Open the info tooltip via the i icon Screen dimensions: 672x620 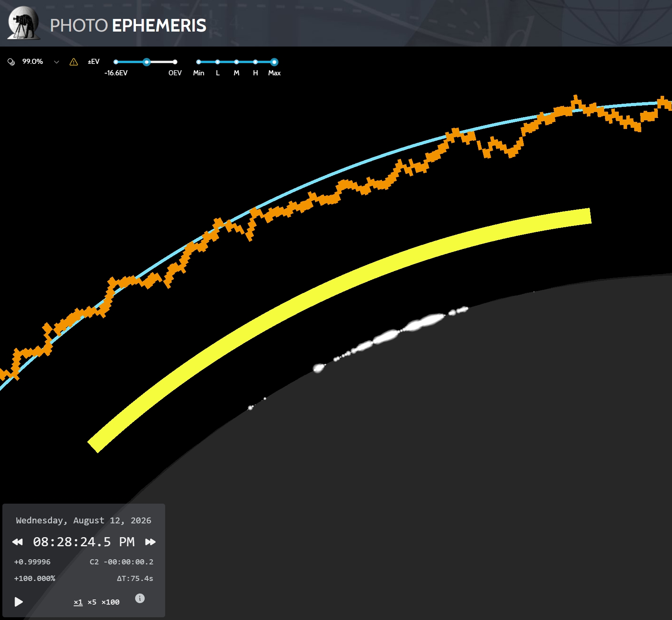(140, 599)
